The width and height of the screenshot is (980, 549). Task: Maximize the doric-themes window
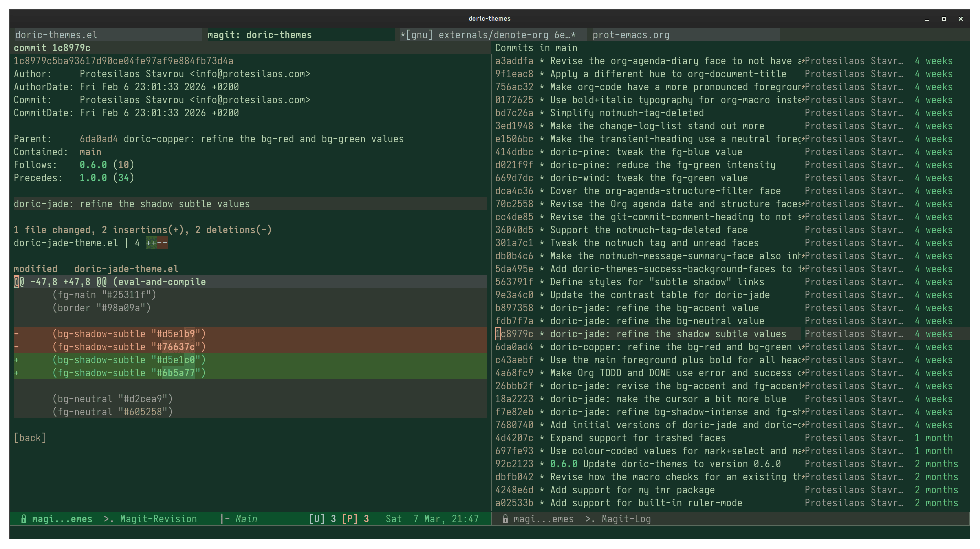point(944,19)
